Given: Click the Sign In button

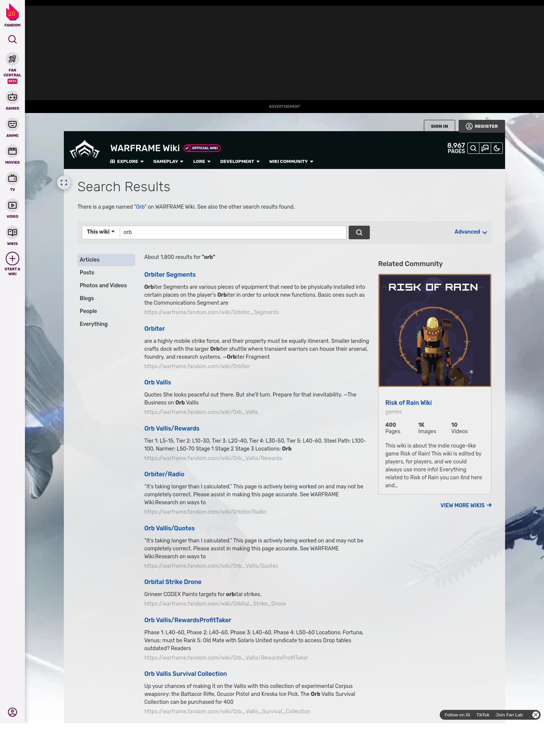Looking at the screenshot, I should (x=439, y=126).
